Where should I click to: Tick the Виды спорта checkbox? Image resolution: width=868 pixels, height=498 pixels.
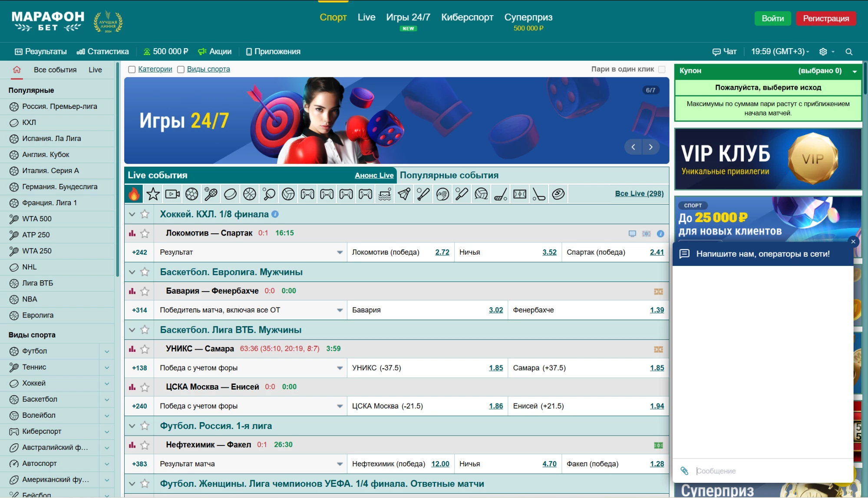pos(181,69)
